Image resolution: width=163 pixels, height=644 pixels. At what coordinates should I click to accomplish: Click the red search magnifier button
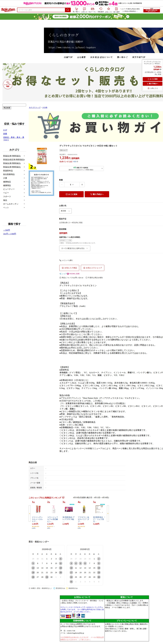(x=68, y=10)
